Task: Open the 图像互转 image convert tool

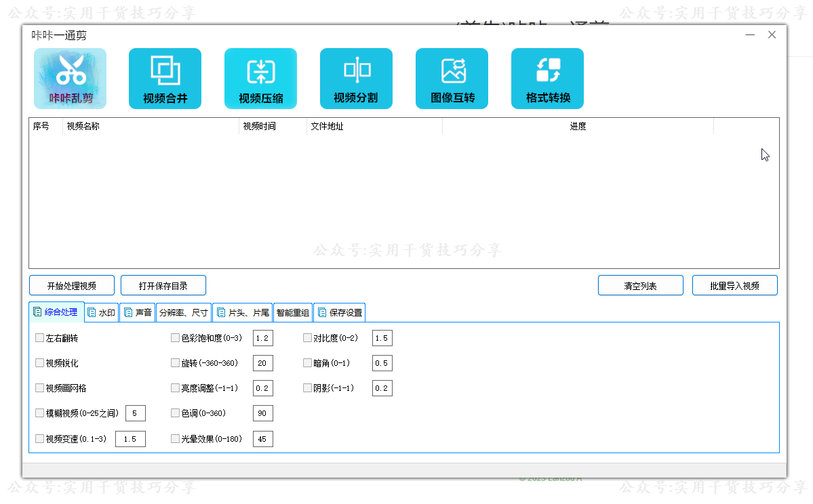Action: (x=452, y=79)
